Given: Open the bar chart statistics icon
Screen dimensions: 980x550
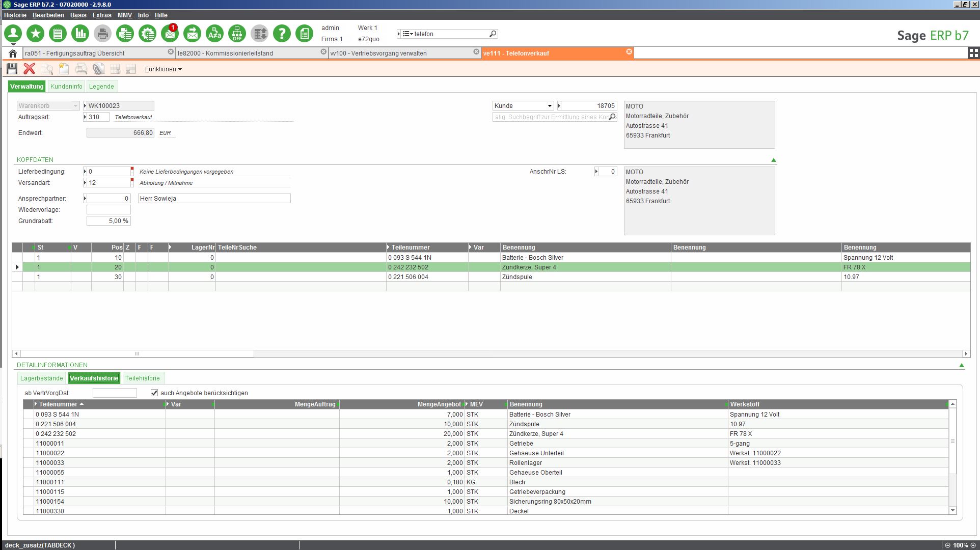Looking at the screenshot, I should [80, 34].
